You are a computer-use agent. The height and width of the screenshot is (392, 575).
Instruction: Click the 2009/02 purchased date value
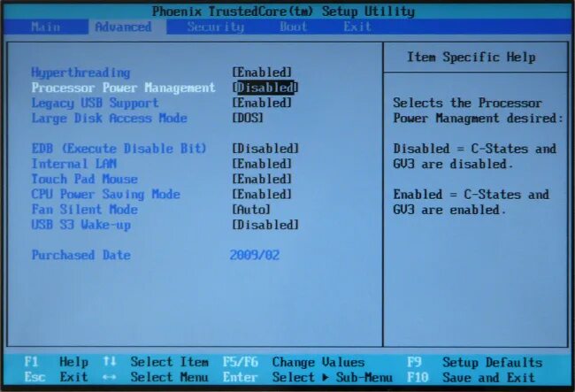coord(255,255)
